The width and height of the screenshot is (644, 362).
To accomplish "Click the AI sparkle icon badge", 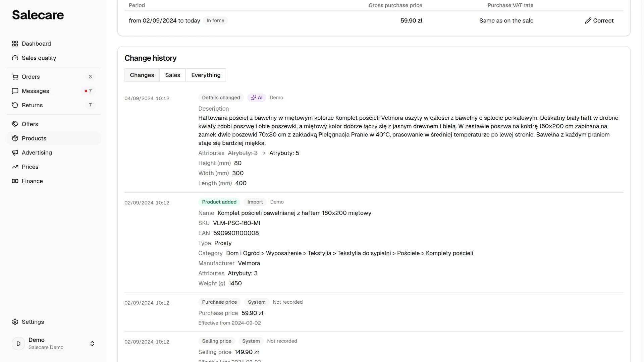I will (x=257, y=98).
